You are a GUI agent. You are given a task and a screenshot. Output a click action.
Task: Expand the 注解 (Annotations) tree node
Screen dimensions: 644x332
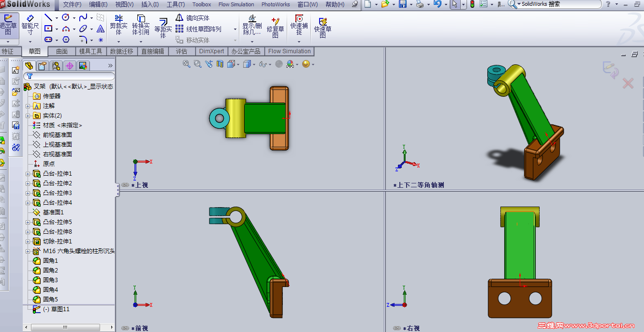[28, 106]
